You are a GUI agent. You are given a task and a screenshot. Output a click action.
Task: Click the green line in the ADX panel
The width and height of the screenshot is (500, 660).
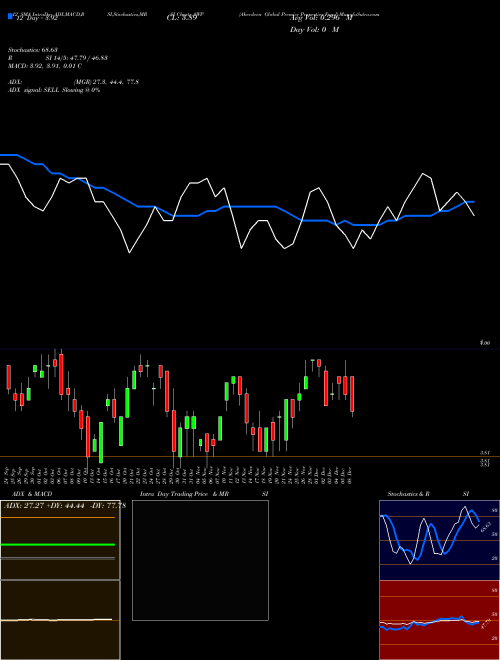58,545
